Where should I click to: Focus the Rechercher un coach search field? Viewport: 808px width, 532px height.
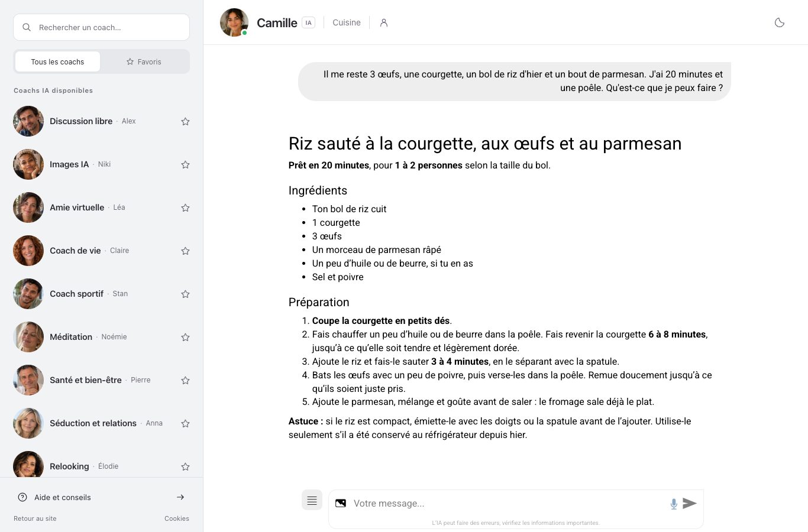pyautogui.click(x=101, y=27)
